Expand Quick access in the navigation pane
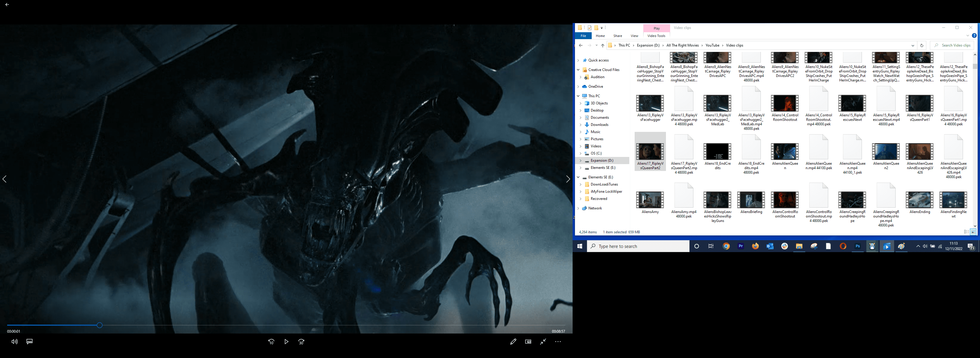Image resolution: width=980 pixels, height=358 pixels. coord(578,60)
